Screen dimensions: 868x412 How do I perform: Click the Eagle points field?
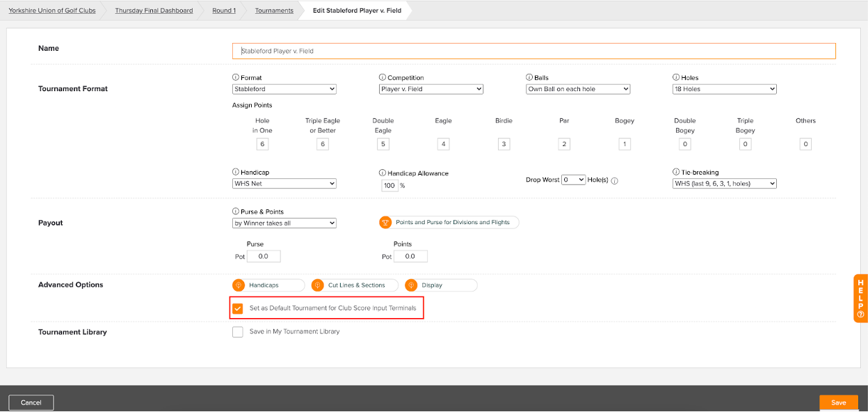coord(443,145)
